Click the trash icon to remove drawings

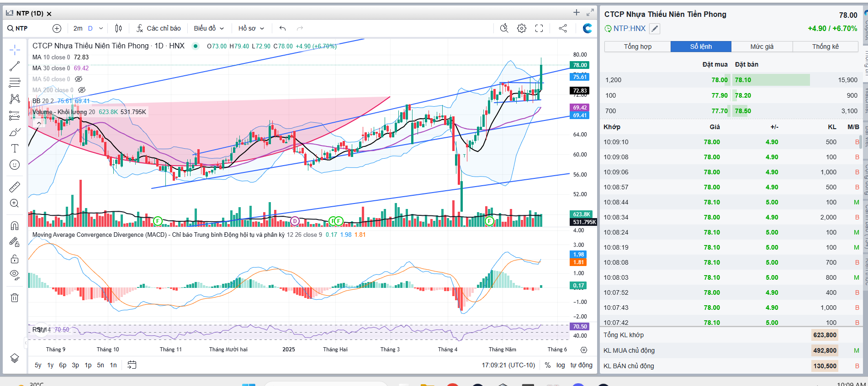[15, 298]
